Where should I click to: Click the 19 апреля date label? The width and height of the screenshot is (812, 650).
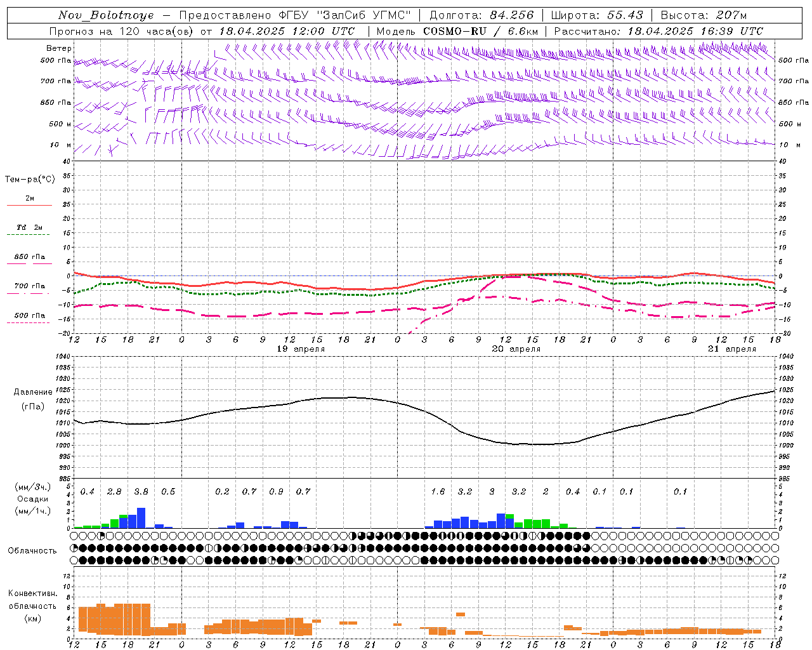click(x=301, y=349)
